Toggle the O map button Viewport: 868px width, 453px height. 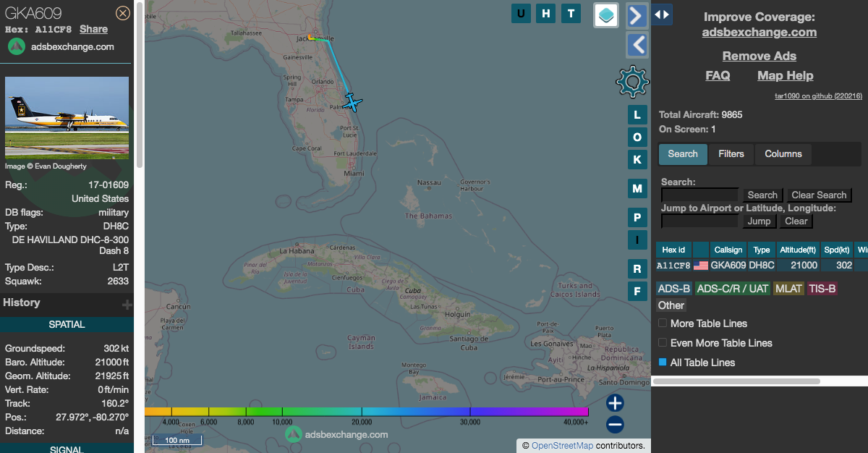[x=637, y=137]
